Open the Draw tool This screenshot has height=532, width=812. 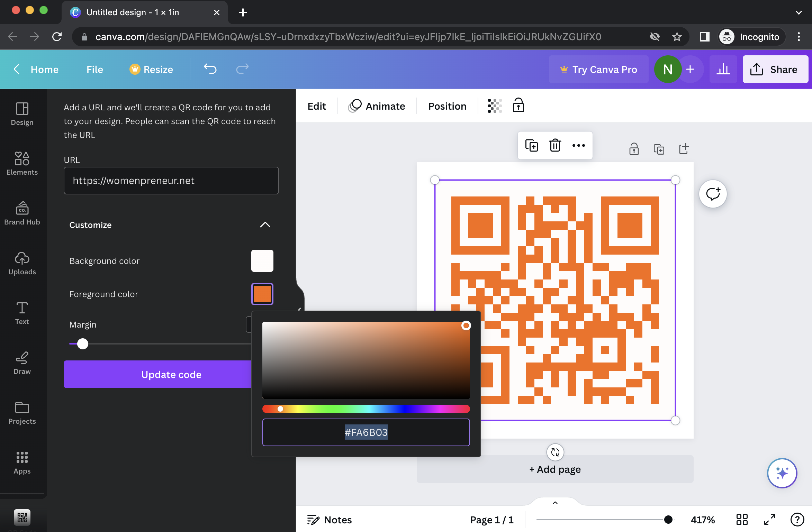22,363
